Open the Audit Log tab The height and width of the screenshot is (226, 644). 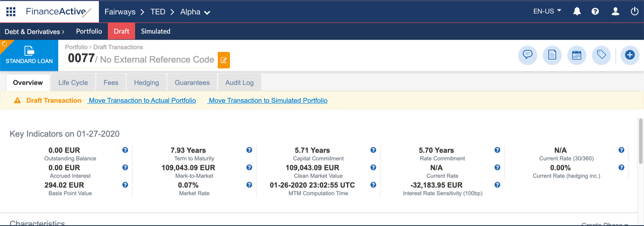coord(239,83)
